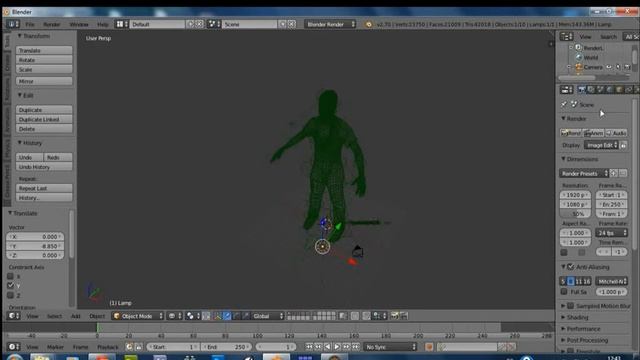Screen dimensions: 640x360
Task: Expand the Shading section
Action: pyautogui.click(x=574, y=317)
